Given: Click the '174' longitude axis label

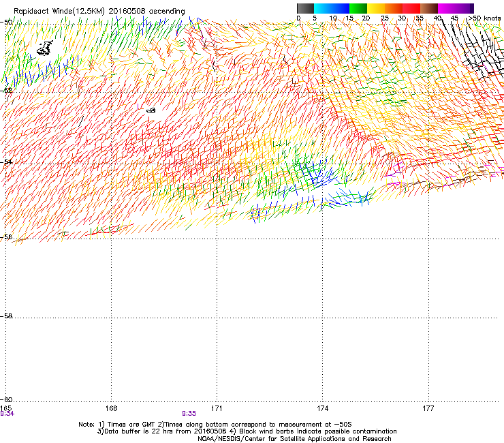Looking at the screenshot, I should [322, 408].
